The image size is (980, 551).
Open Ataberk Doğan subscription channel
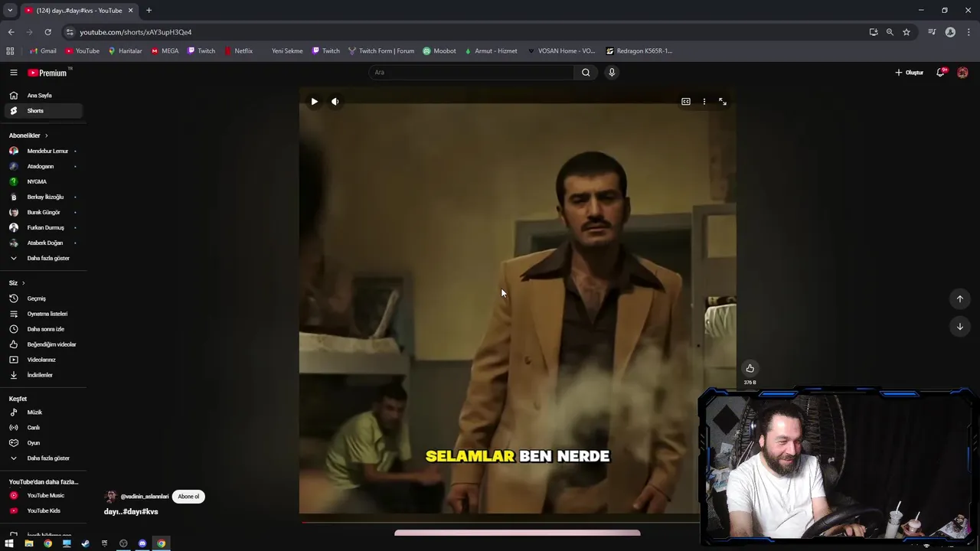point(43,243)
